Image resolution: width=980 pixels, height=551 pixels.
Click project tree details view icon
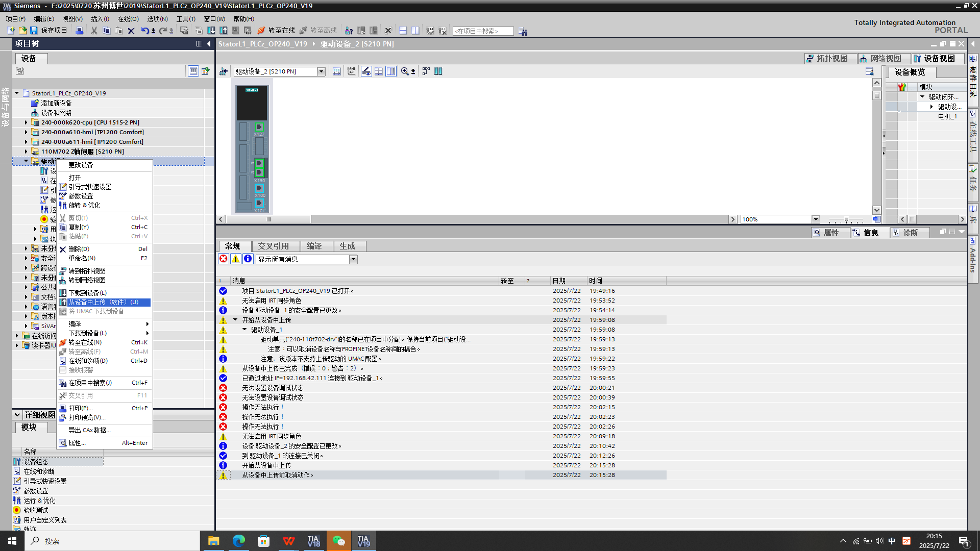pos(193,71)
